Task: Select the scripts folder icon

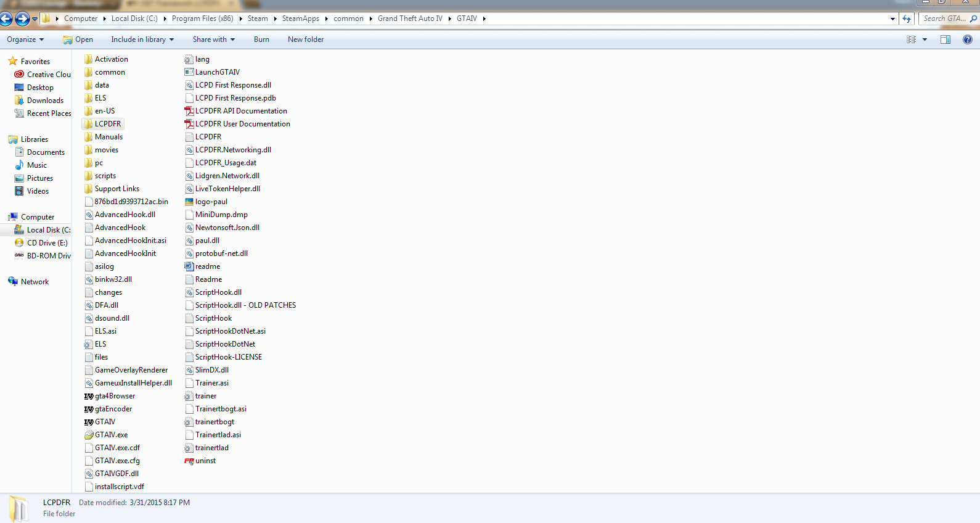Action: tap(89, 176)
